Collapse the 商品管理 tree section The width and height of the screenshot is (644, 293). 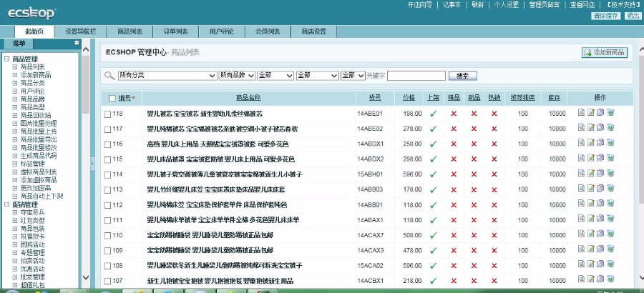click(x=6, y=59)
